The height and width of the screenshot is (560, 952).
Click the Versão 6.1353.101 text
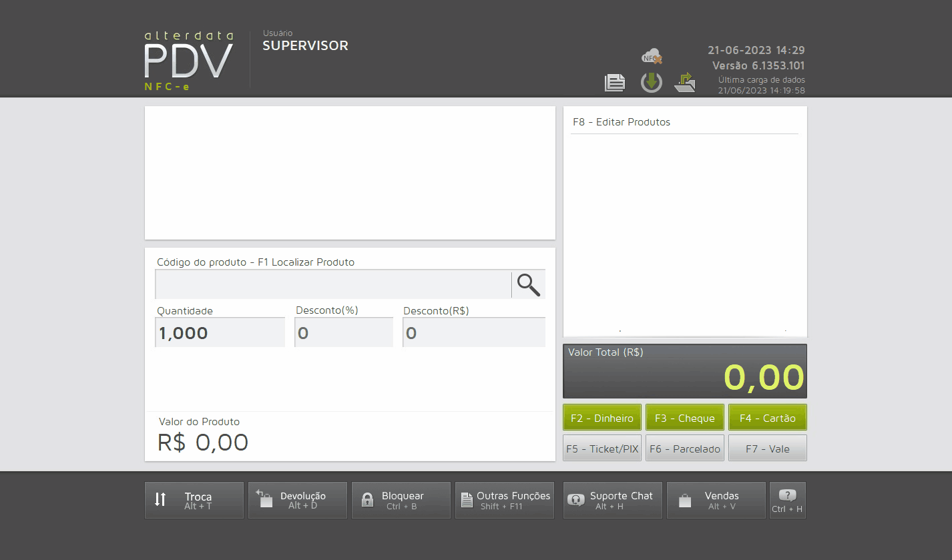tap(758, 66)
